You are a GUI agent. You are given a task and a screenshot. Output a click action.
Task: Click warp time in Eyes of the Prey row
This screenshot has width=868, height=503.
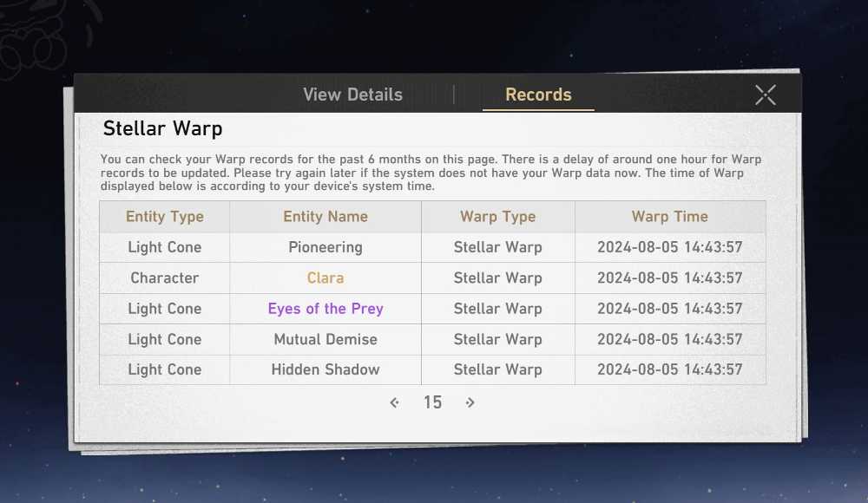pyautogui.click(x=670, y=309)
